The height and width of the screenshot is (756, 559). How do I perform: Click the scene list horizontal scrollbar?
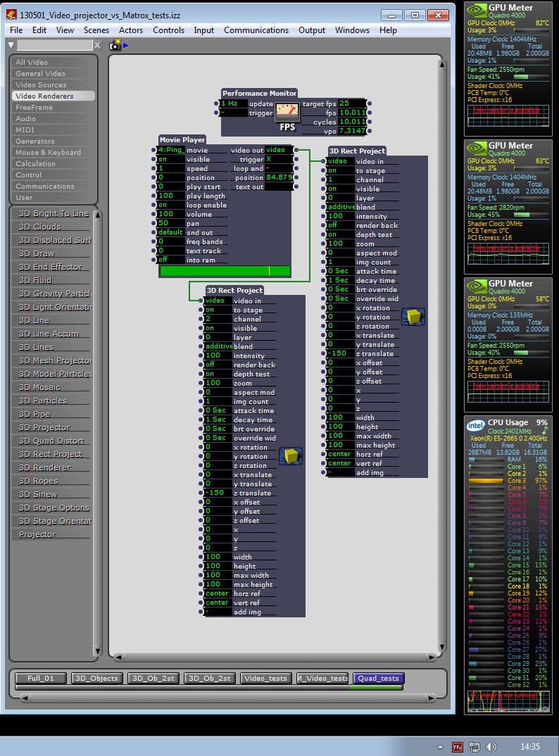point(228,698)
